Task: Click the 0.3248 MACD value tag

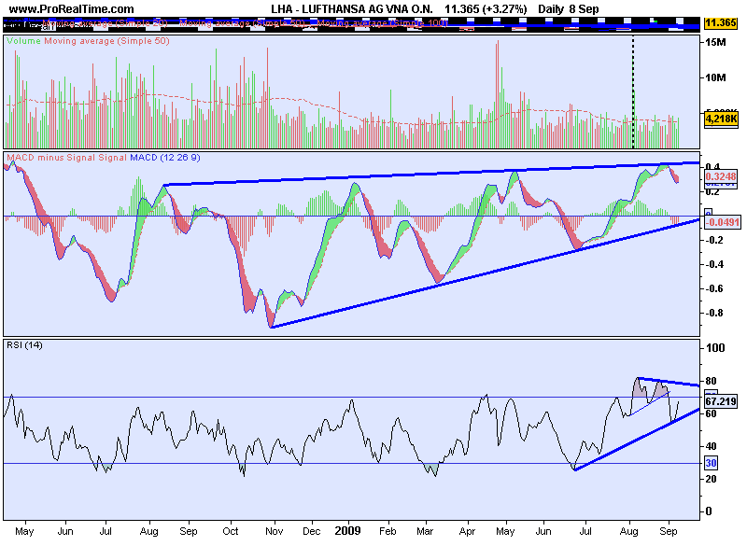Action: pos(721,176)
